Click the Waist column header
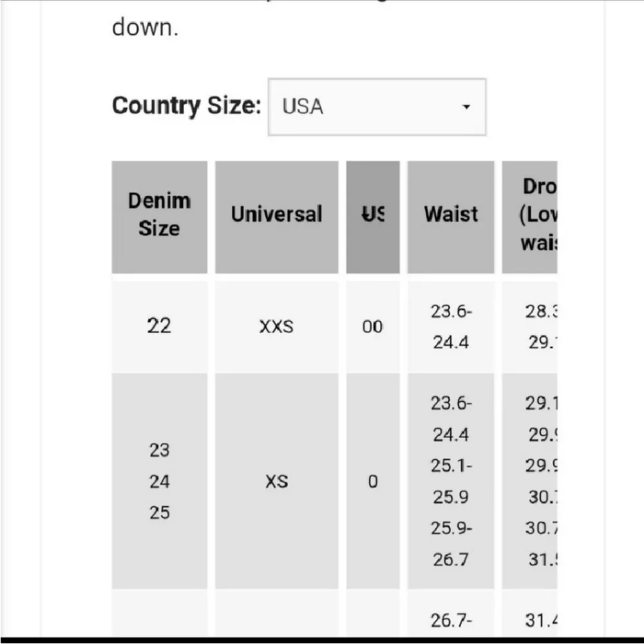The image size is (644, 644). [x=451, y=215]
